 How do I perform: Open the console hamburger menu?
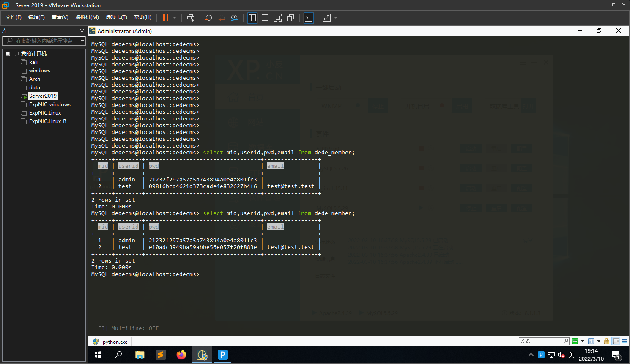(625, 341)
